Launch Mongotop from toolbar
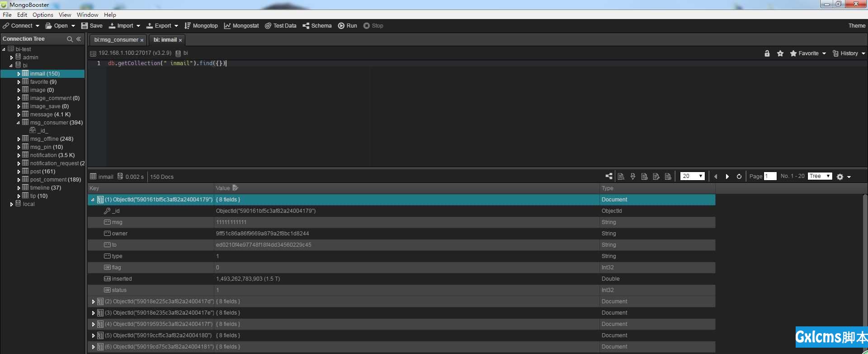This screenshot has width=868, height=354. (x=201, y=26)
